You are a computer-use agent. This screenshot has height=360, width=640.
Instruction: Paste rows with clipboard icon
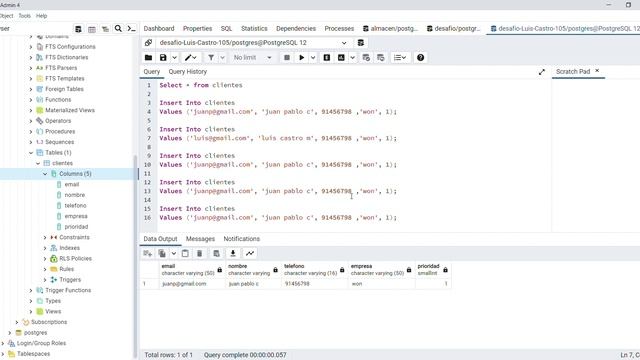coord(185,253)
